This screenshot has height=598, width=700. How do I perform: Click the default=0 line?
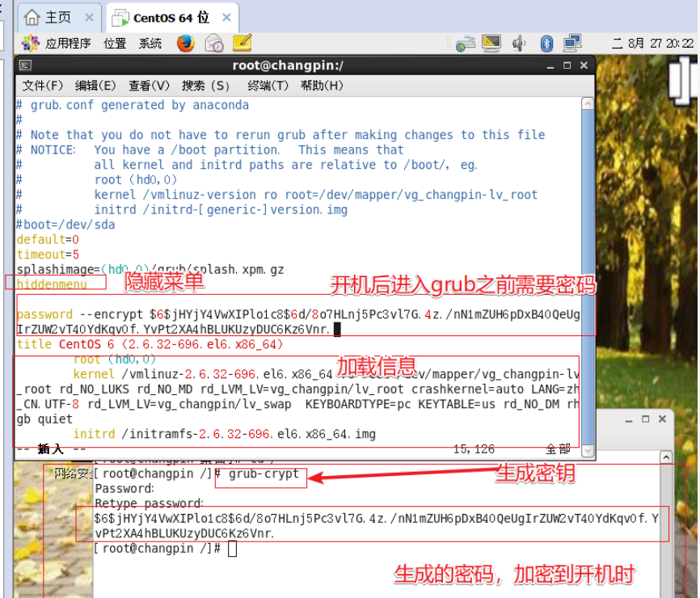48,240
